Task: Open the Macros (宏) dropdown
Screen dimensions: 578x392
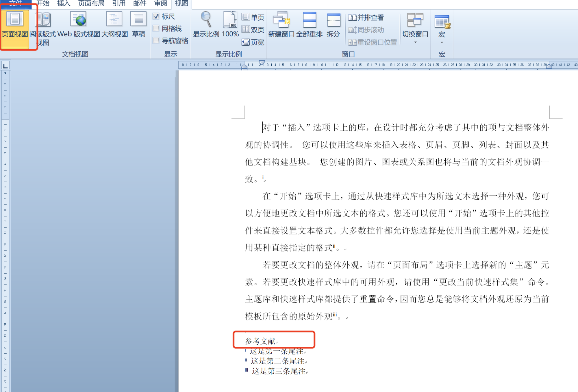Action: pos(442,29)
